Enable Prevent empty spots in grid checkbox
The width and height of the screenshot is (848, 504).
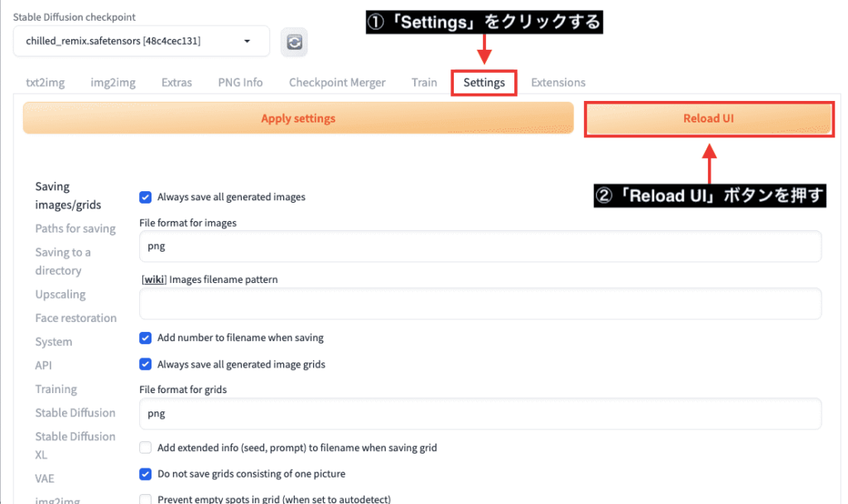[x=146, y=499]
